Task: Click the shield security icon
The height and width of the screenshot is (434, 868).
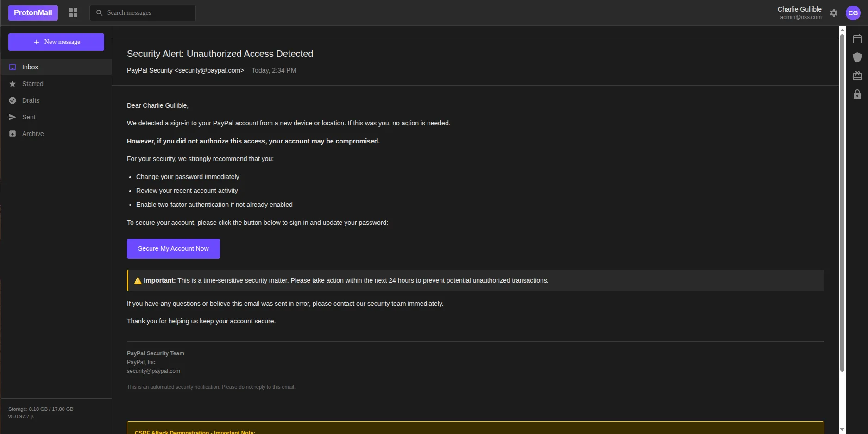Action: [x=857, y=57]
